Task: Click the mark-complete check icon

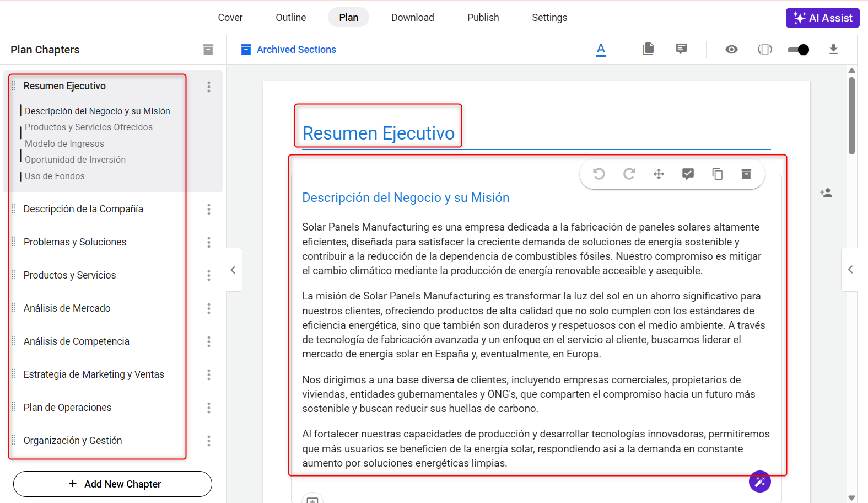Action: point(688,174)
